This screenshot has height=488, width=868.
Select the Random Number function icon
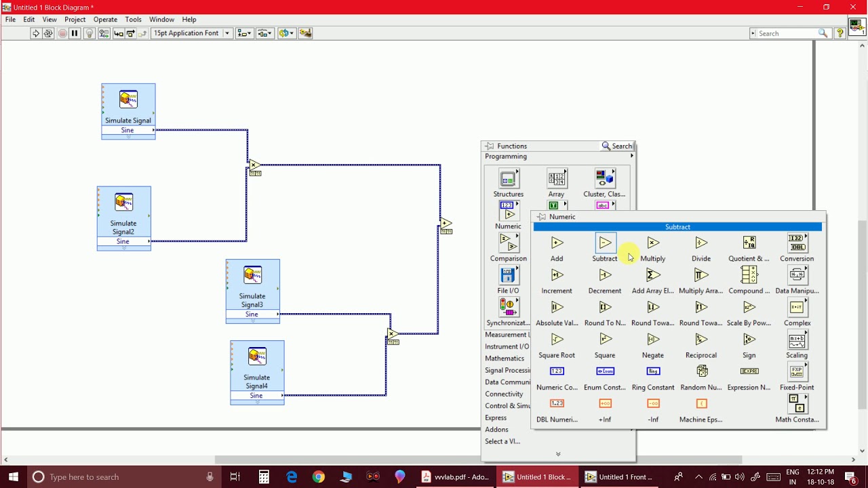[702, 371]
